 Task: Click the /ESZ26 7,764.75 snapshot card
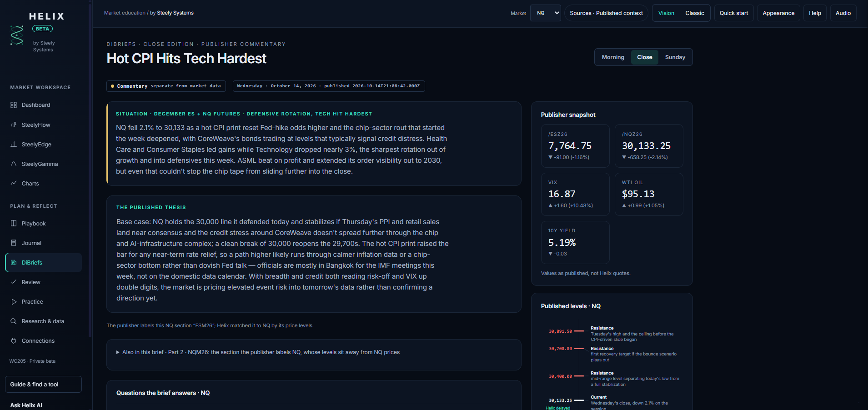pyautogui.click(x=575, y=146)
